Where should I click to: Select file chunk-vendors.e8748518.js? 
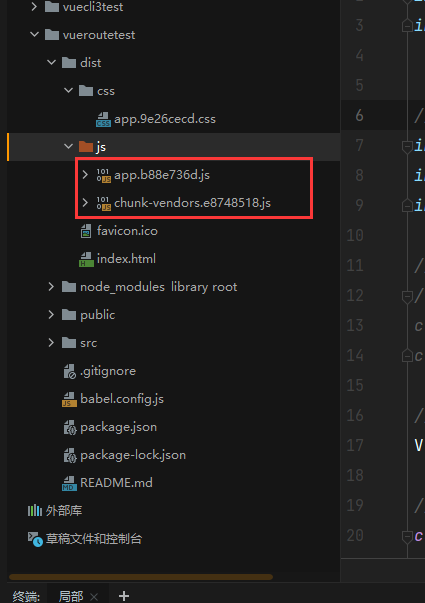[x=192, y=203]
